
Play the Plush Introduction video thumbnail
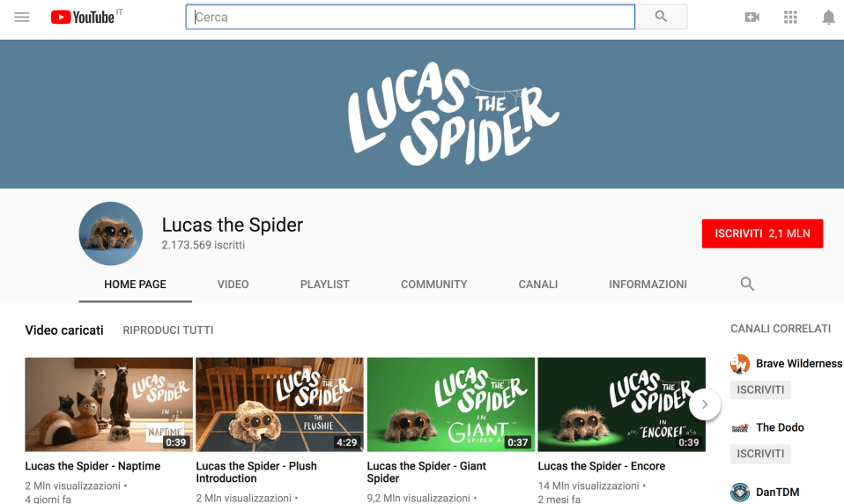280,404
